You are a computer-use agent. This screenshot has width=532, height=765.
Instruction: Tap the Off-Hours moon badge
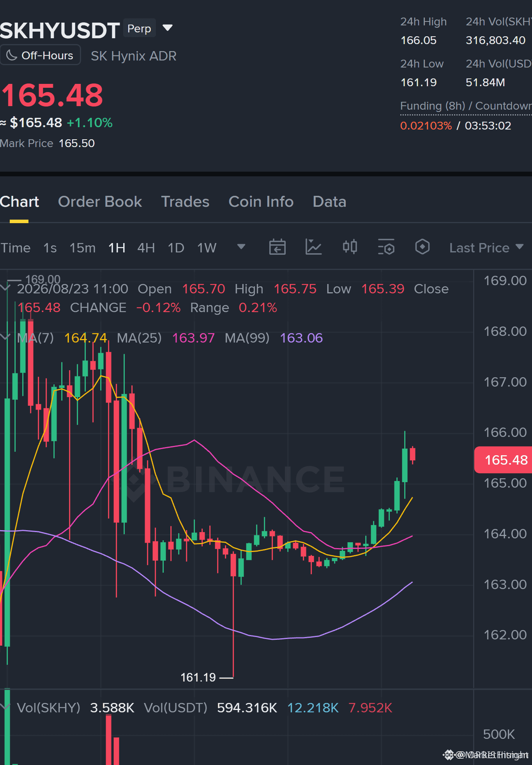(x=40, y=55)
